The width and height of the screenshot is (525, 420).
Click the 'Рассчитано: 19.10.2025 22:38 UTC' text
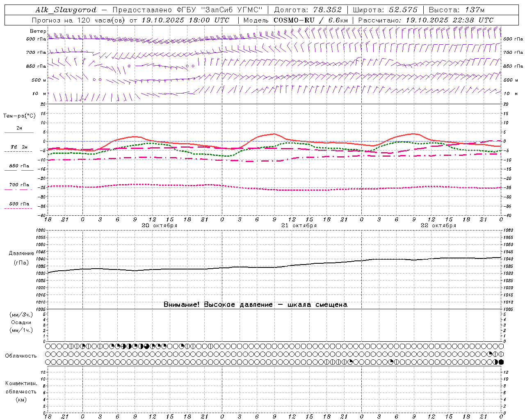tap(426, 20)
